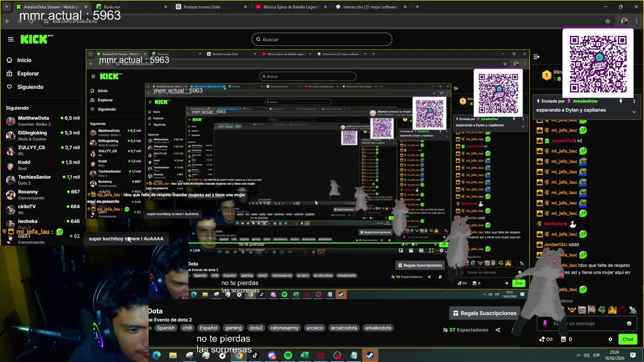Switch to Música Épica de Batalla tab
This screenshot has width=644, height=362.
click(x=291, y=7)
